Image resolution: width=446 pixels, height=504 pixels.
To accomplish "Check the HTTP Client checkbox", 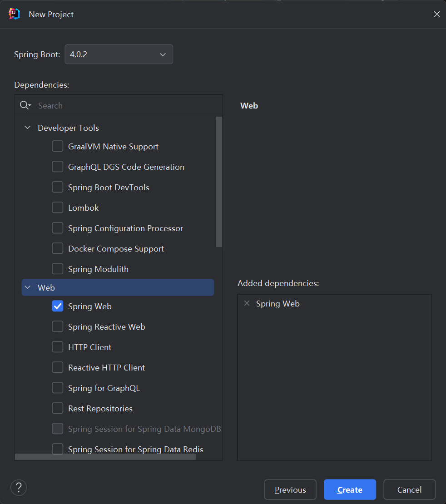I will click(x=58, y=347).
